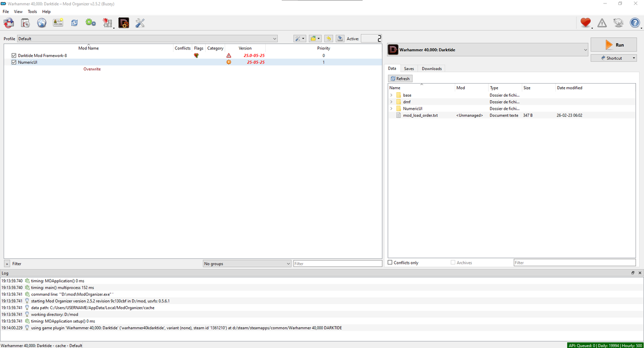
Task: Click the orange gear icon in NumericUI row
Action: 229,62
